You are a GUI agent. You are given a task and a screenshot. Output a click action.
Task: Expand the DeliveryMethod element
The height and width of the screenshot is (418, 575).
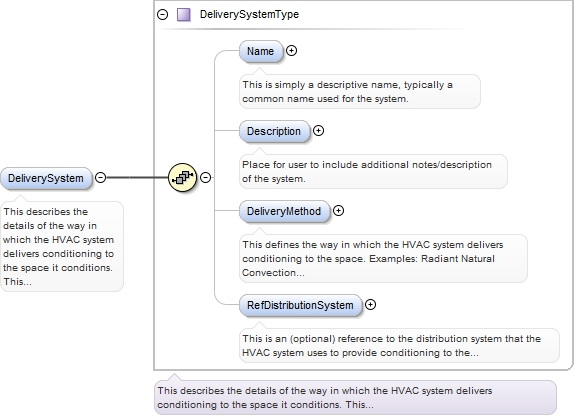click(338, 210)
